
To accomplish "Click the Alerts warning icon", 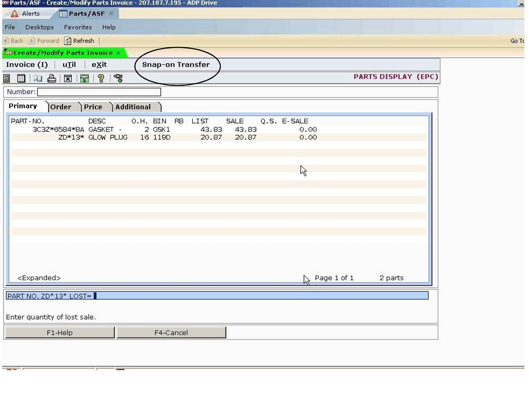I will (x=14, y=14).
